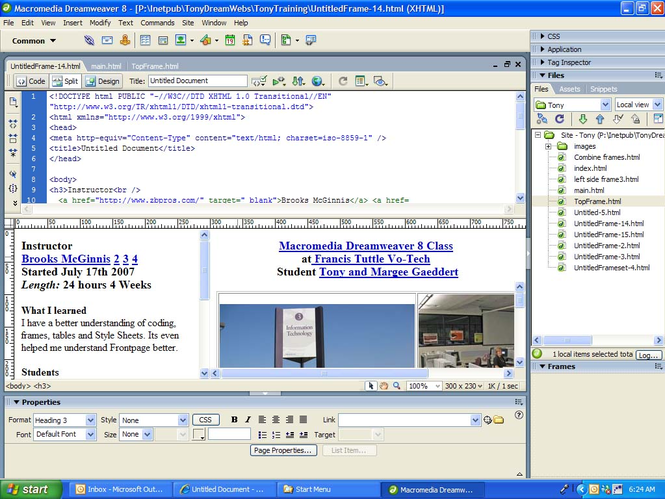Click the CSS button in Properties

coord(206,420)
